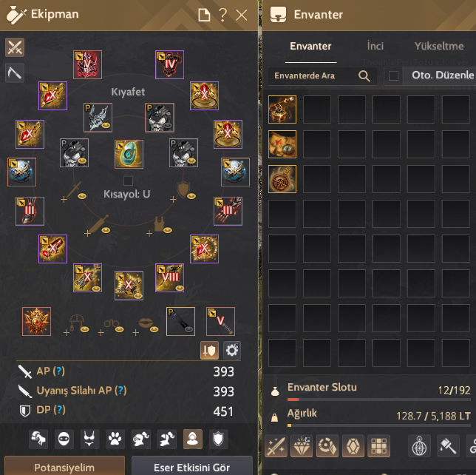Click the grid layout icon in inventory toolbar
The width and height of the screenshot is (476, 475).
(379, 446)
